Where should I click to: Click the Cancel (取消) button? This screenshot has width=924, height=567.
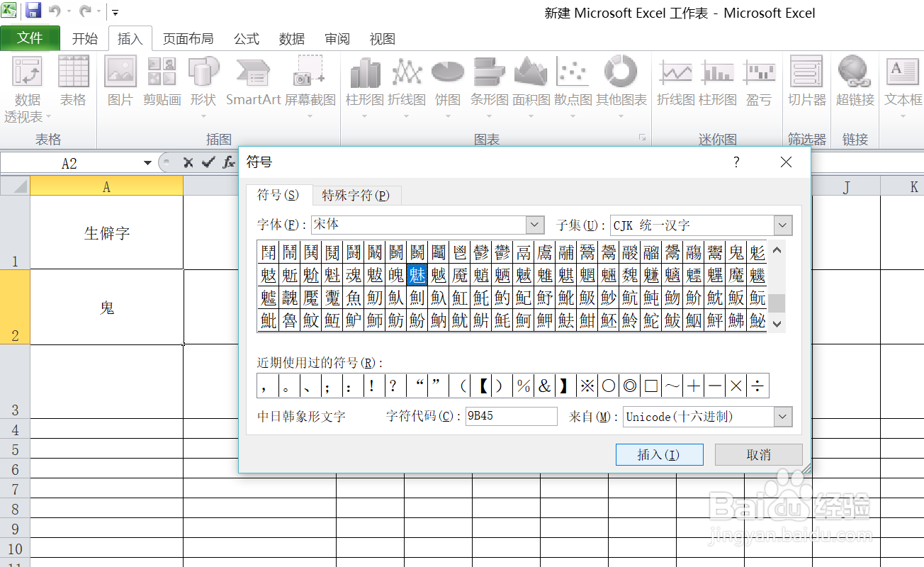(758, 454)
